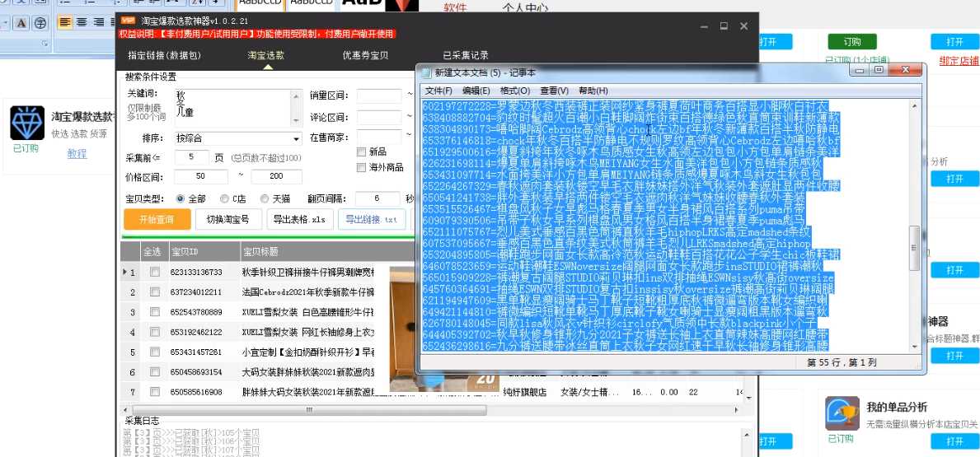Align text left in Word ribbon
The width and height of the screenshot is (980, 457).
65,22
